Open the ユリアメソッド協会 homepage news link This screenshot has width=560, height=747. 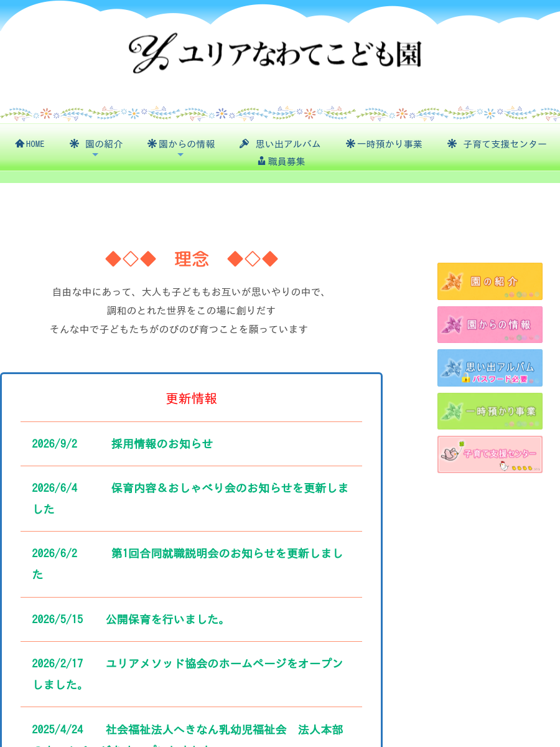coord(188,674)
